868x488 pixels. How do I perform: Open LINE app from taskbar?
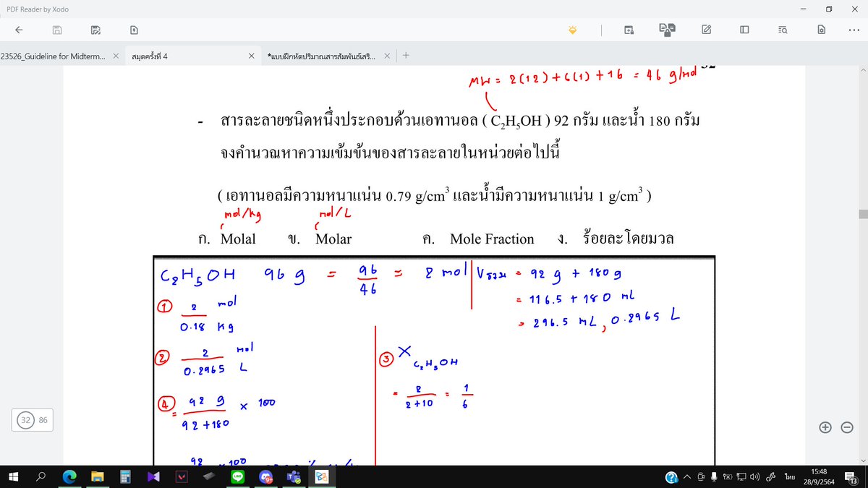(x=237, y=476)
